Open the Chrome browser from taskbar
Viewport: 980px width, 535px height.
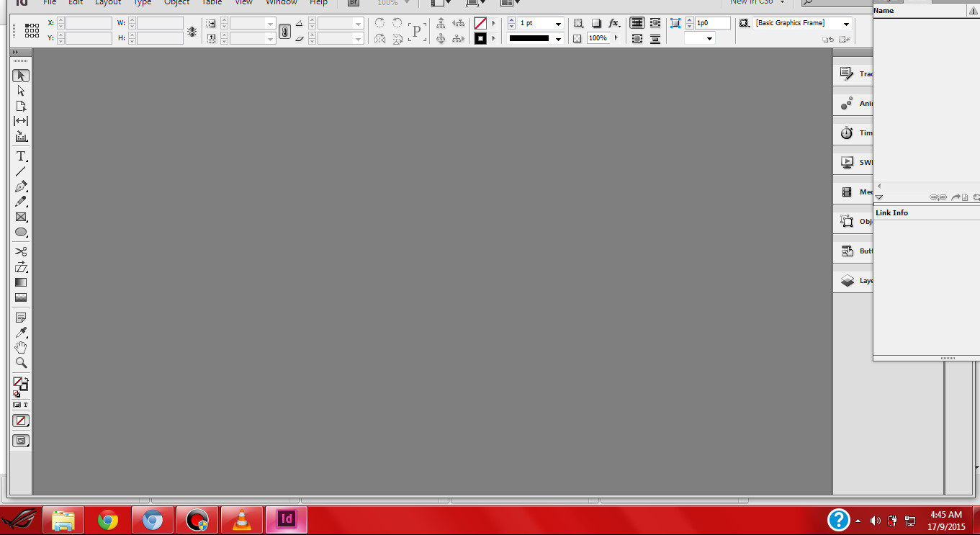click(107, 520)
